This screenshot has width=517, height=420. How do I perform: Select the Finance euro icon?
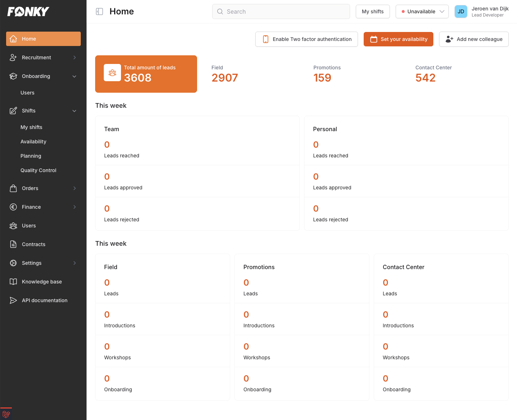(x=13, y=207)
